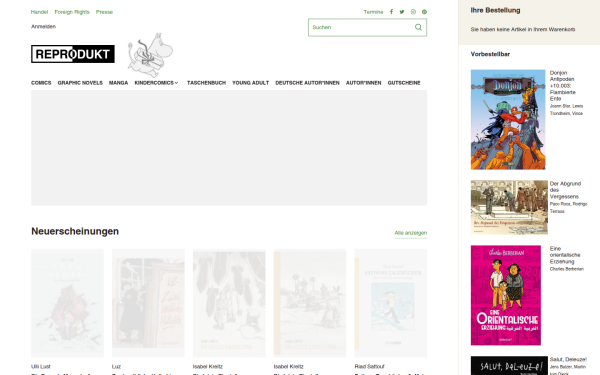Click the Presse link
This screenshot has width=600, height=375.
click(104, 12)
